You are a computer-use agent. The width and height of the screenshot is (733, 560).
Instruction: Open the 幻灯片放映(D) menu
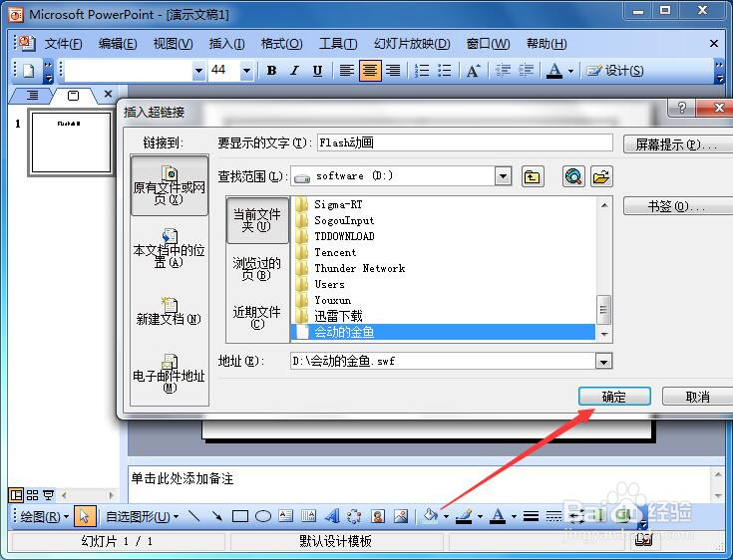tap(412, 44)
